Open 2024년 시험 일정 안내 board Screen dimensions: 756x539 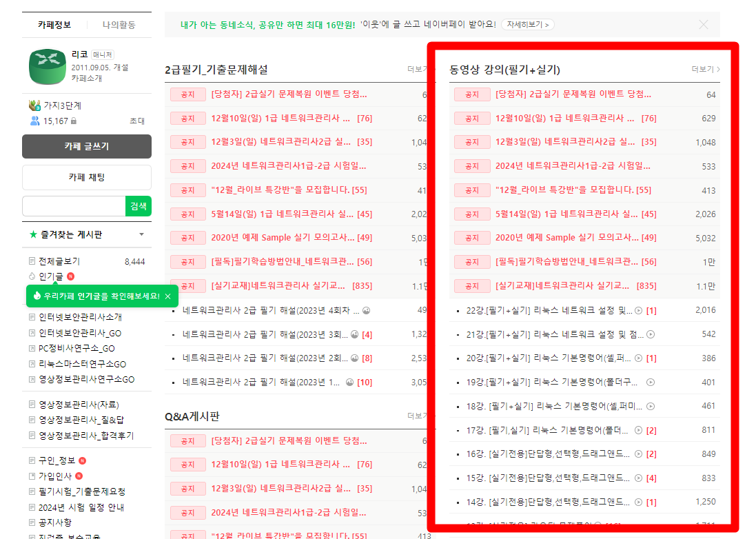click(81, 507)
